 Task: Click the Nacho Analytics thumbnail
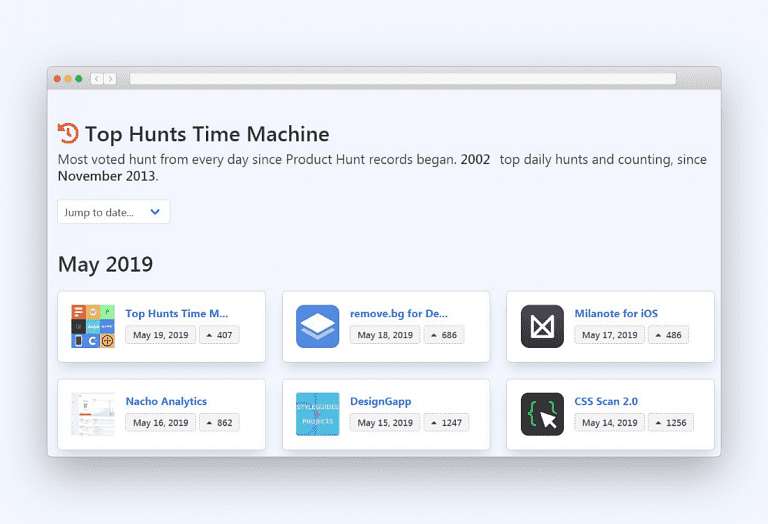click(93, 414)
